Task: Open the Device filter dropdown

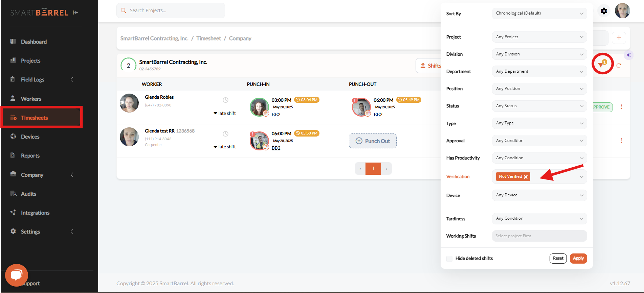Action: pos(539,195)
